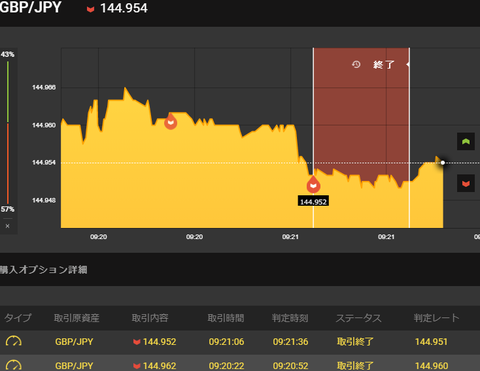This screenshot has width=480, height=371.
Task: Click the ステータス column header
Action: tap(358, 318)
